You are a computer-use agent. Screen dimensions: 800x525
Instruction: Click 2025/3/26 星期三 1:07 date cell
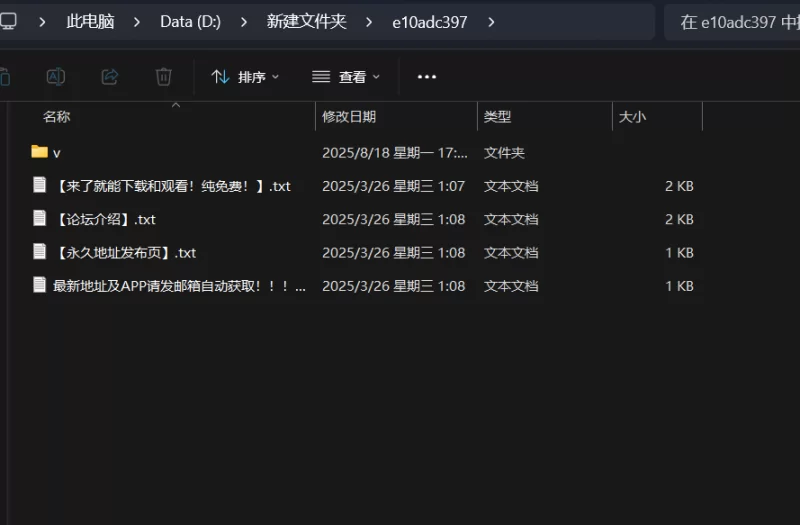(x=393, y=186)
